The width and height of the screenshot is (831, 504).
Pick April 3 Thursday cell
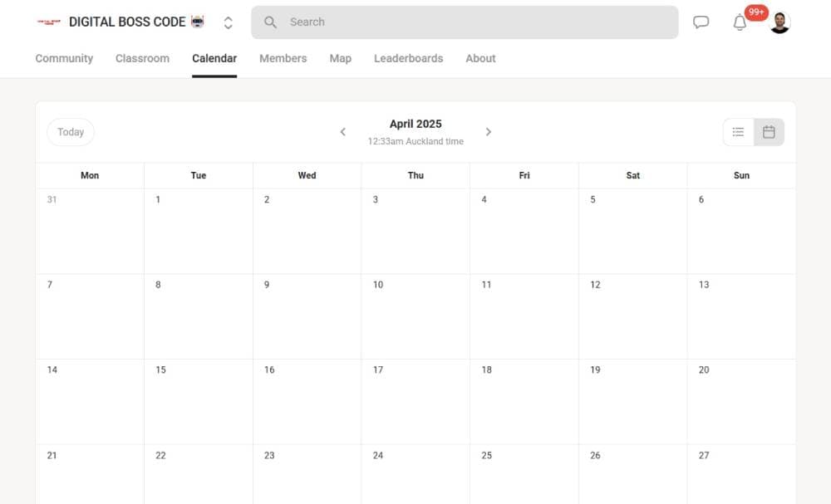(x=416, y=232)
